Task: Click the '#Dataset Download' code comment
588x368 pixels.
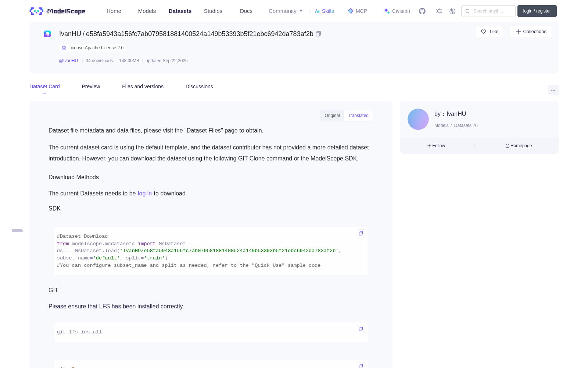Action: 82,236
